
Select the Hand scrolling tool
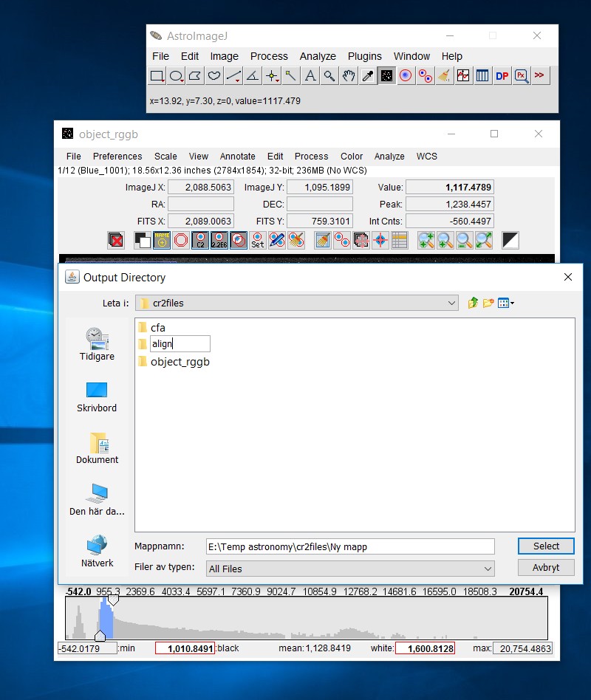[x=349, y=76]
